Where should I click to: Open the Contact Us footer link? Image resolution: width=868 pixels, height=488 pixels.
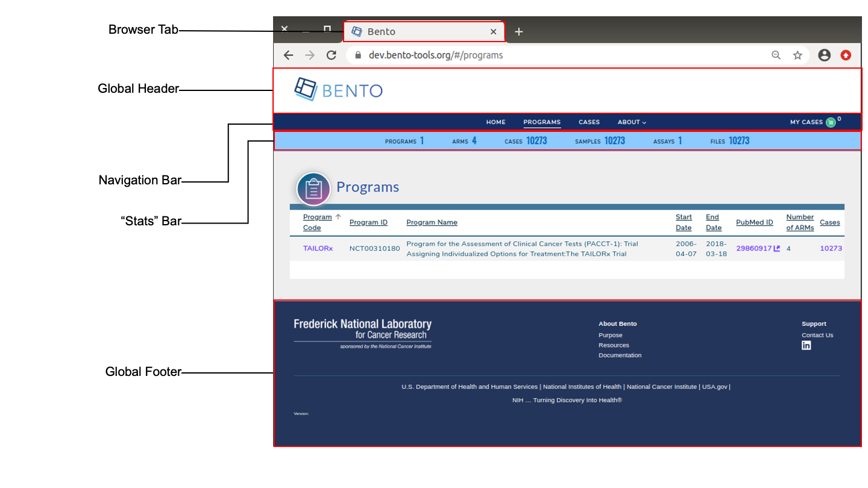(x=817, y=335)
